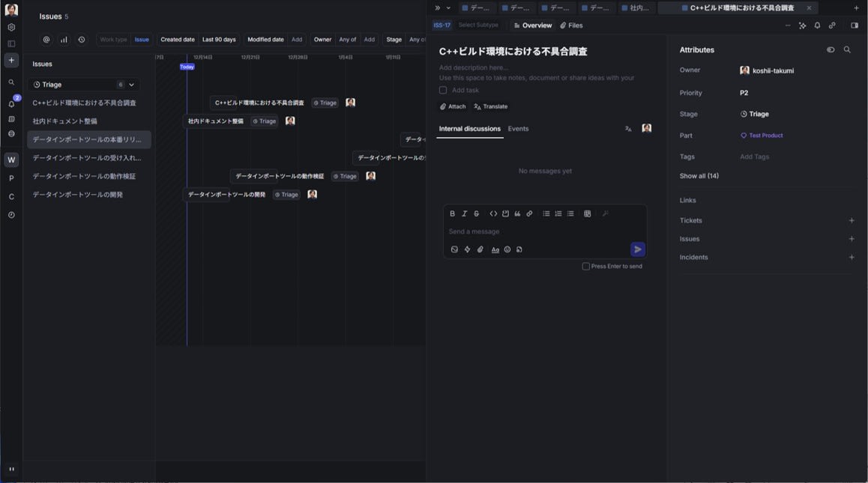Toggle the attributes side panel icon
This screenshot has width=868, height=483.
(x=855, y=25)
